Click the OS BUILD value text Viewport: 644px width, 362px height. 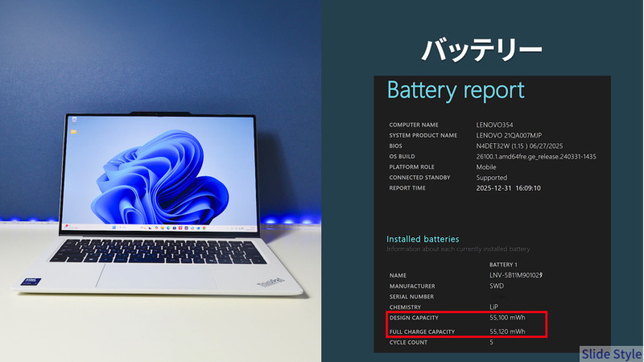pyautogui.click(x=536, y=157)
